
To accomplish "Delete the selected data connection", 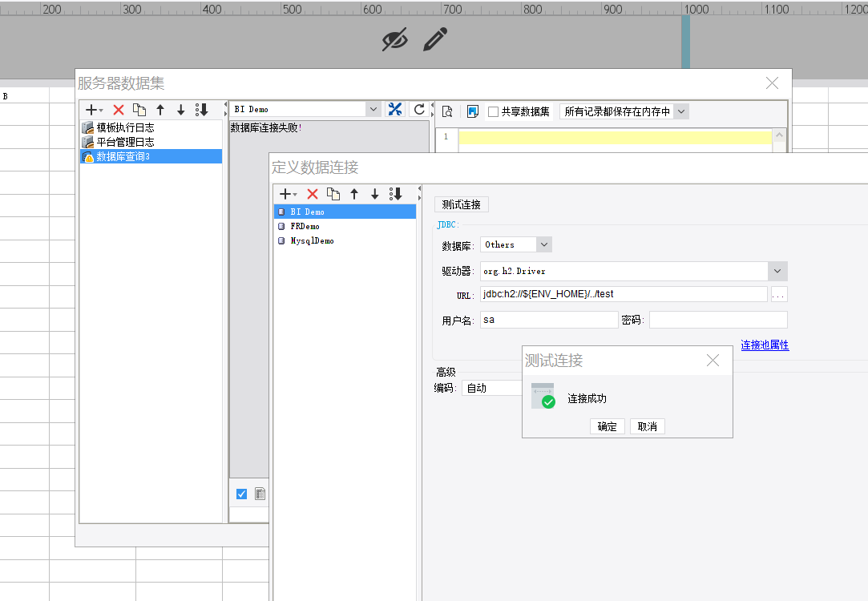I will point(313,194).
